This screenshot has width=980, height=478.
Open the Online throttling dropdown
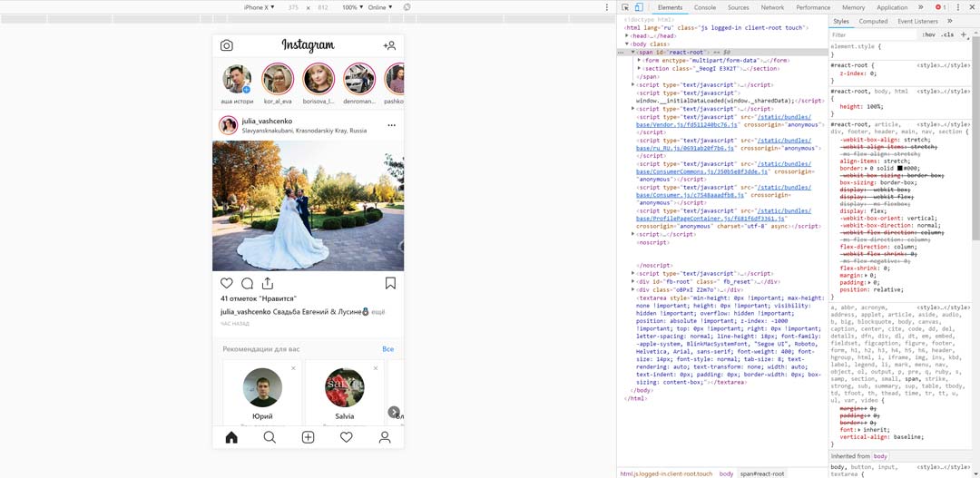pyautogui.click(x=380, y=7)
